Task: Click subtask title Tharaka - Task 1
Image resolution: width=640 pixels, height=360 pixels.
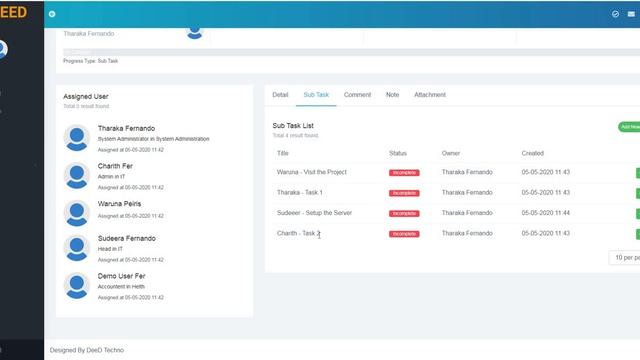Action: [300, 193]
